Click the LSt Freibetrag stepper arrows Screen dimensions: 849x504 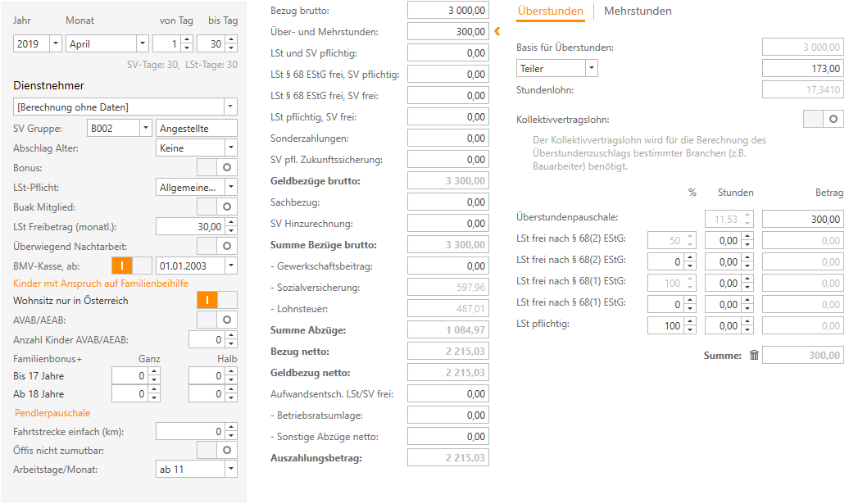[x=231, y=226]
